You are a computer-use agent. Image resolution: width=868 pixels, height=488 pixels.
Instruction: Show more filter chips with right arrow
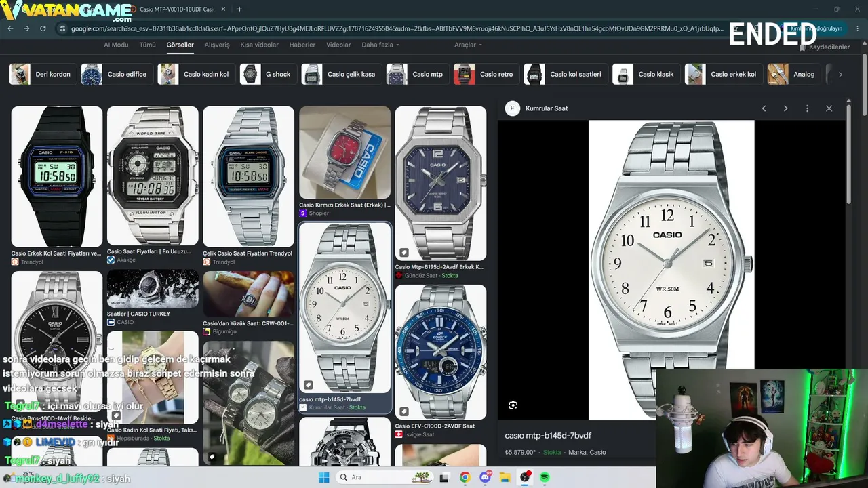pyautogui.click(x=840, y=74)
